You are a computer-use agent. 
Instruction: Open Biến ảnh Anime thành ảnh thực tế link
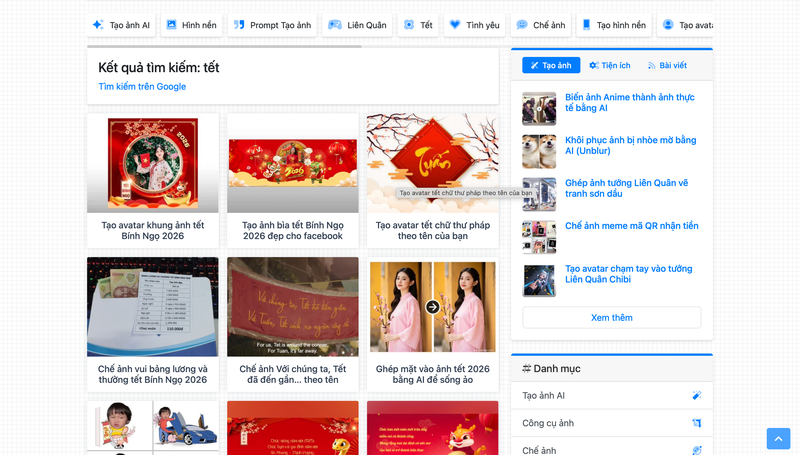coord(630,103)
